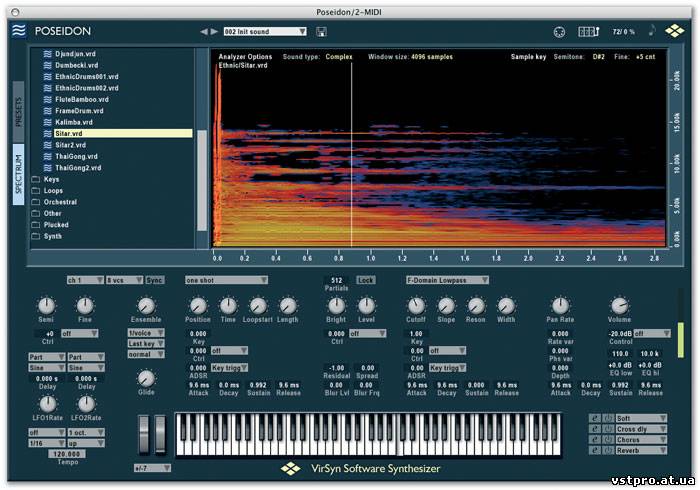Click the Volume Control -20.0dB value
This screenshot has width=700, height=490.
coord(619,333)
